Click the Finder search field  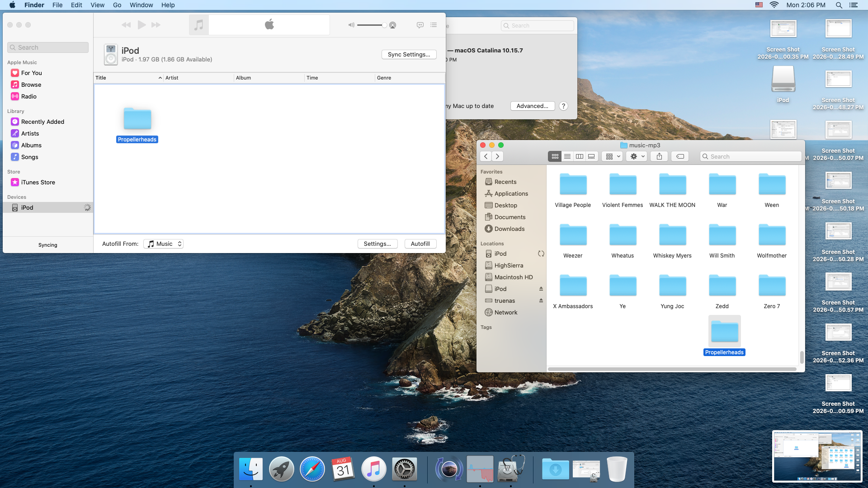click(750, 156)
